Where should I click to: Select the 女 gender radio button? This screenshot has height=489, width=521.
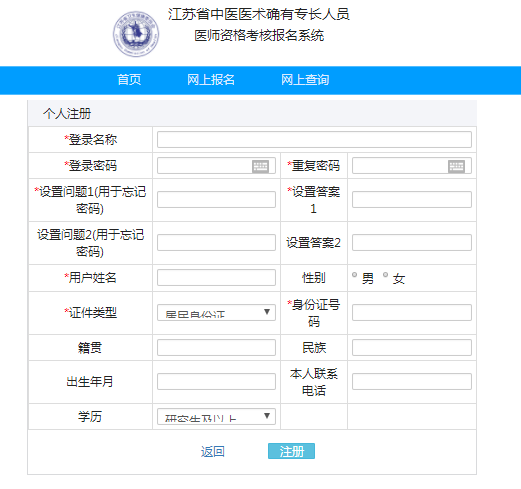[385, 275]
